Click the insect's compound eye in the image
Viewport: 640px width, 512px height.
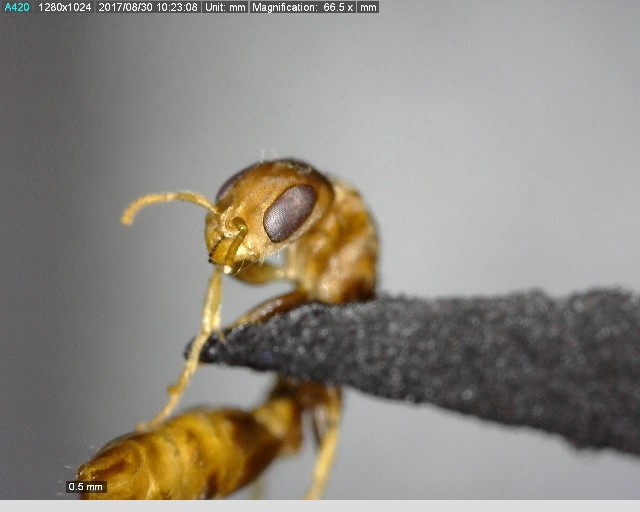(x=290, y=213)
